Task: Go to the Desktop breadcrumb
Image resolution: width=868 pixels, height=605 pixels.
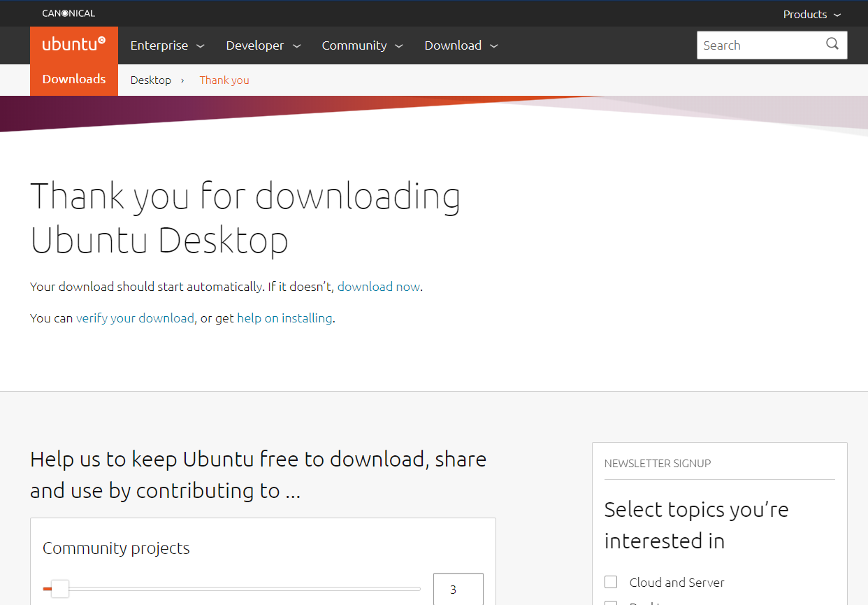Action: (x=150, y=80)
